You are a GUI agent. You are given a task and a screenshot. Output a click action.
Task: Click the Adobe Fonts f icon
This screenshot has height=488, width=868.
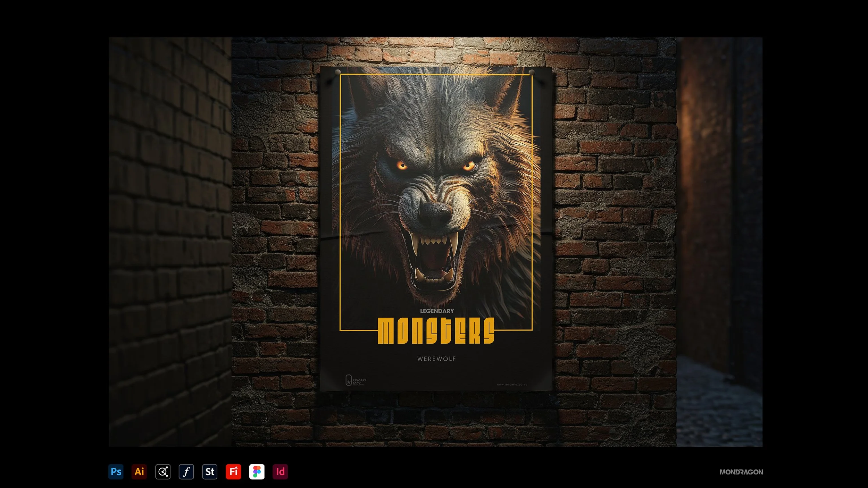coord(186,472)
